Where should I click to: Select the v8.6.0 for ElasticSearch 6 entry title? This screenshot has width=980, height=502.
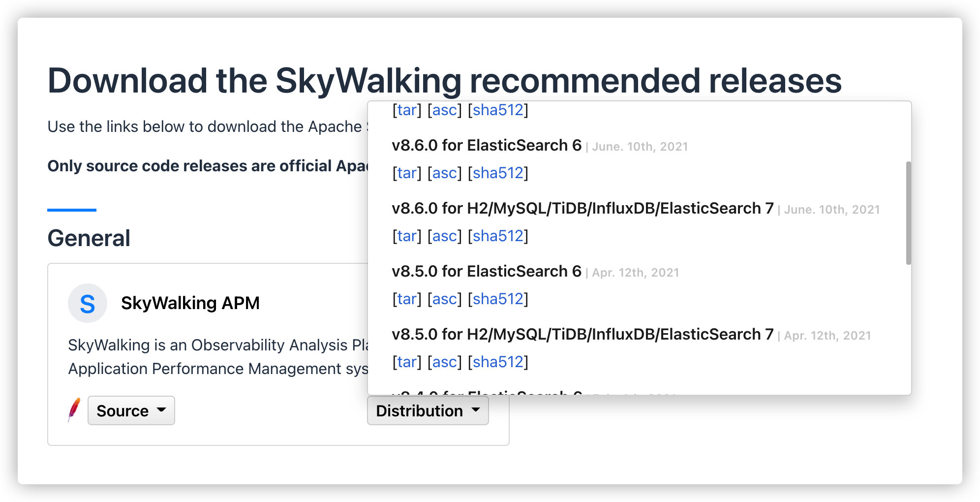pyautogui.click(x=487, y=145)
